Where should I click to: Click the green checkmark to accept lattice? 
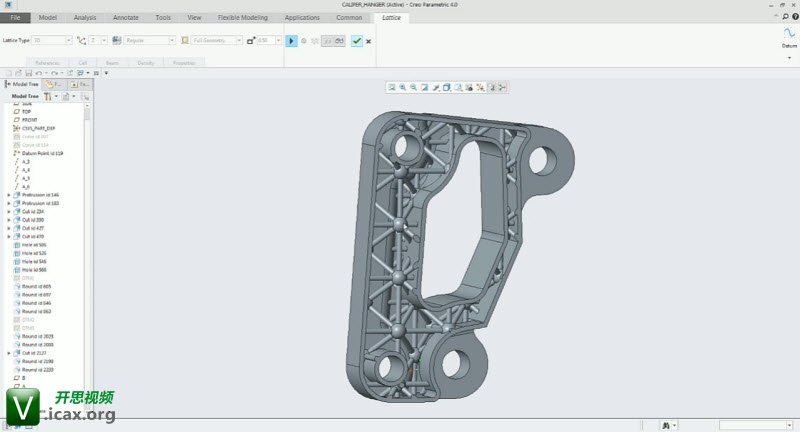click(x=356, y=41)
